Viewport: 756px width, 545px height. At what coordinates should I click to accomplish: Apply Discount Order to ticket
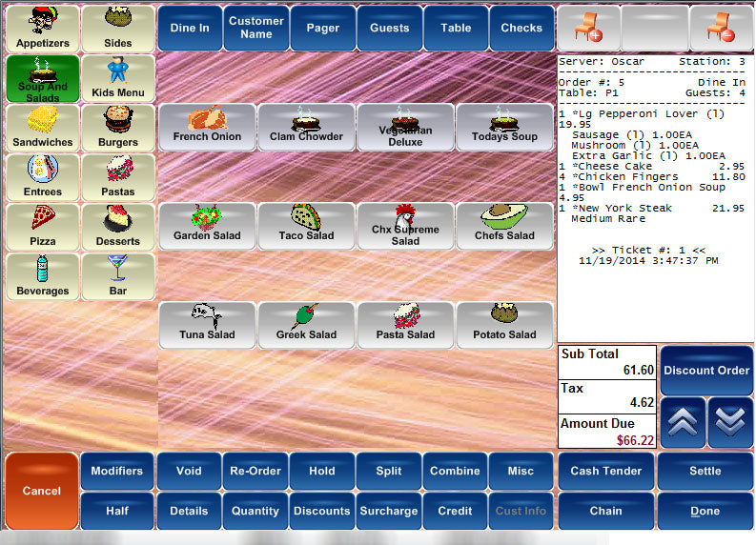705,370
